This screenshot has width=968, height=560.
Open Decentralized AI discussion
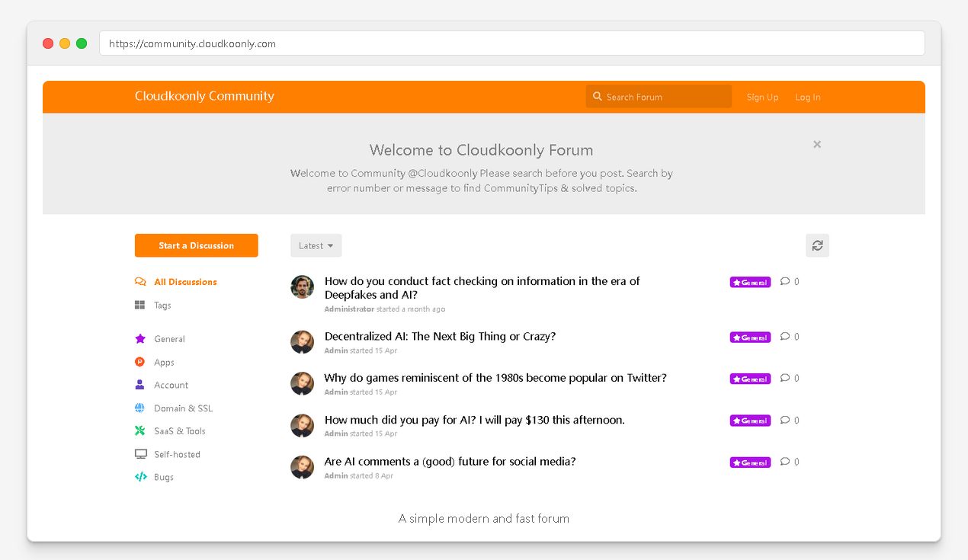coord(441,336)
